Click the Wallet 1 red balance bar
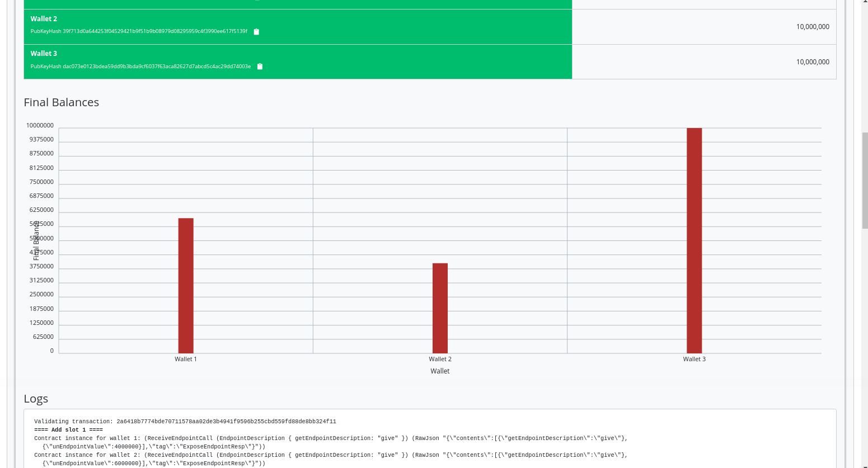The width and height of the screenshot is (868, 468). 186,285
